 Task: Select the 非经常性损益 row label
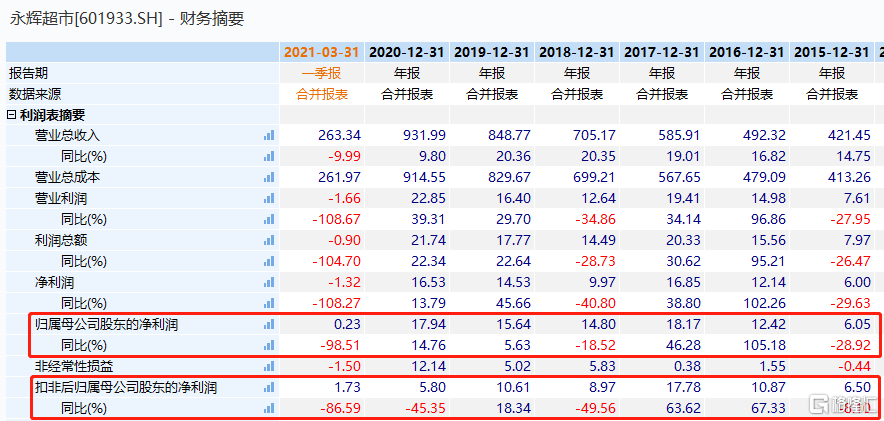pyautogui.click(x=73, y=367)
